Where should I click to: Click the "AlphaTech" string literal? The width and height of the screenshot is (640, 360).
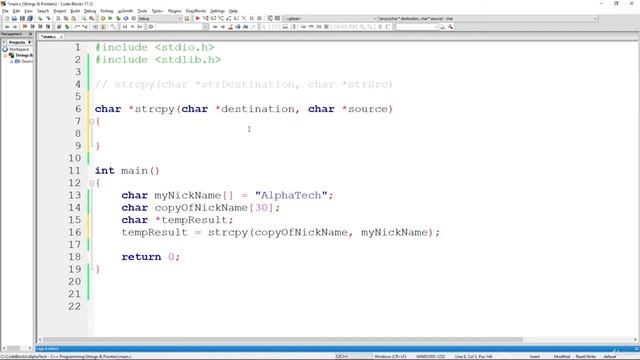pos(291,195)
